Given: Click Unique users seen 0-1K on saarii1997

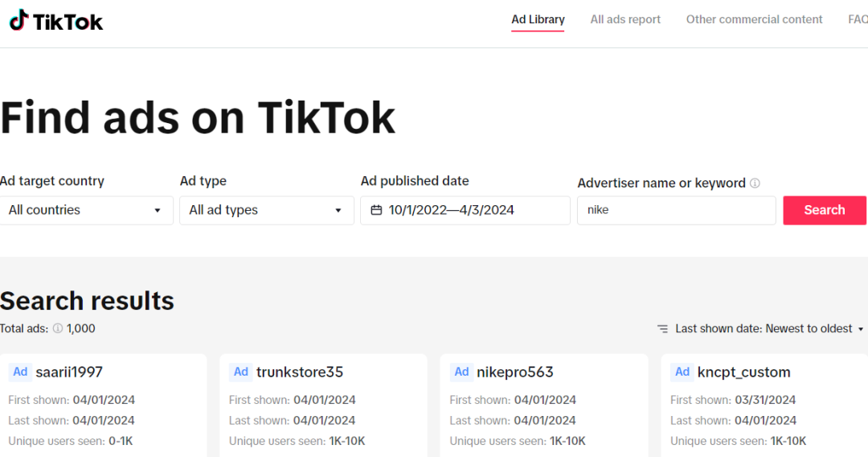Looking at the screenshot, I should point(70,442).
